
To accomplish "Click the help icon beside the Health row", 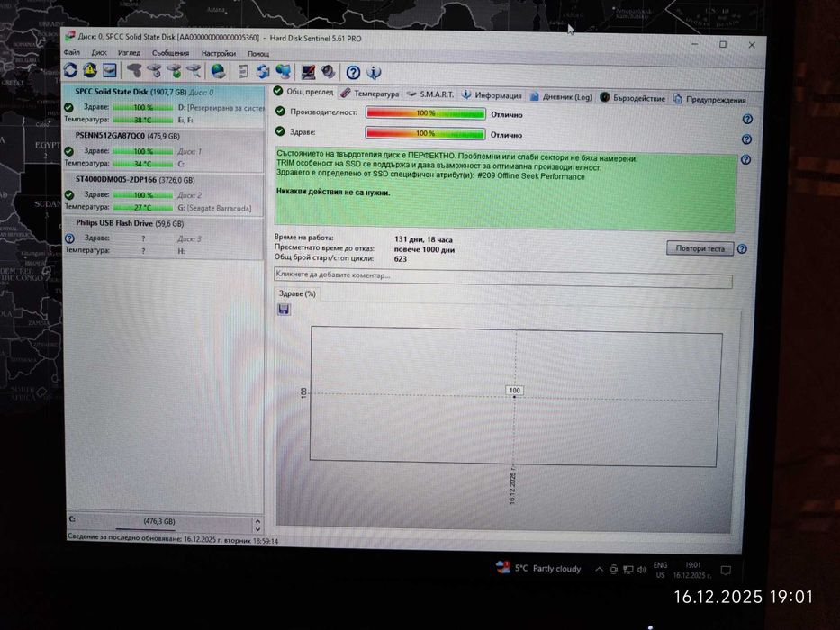I will pos(746,139).
